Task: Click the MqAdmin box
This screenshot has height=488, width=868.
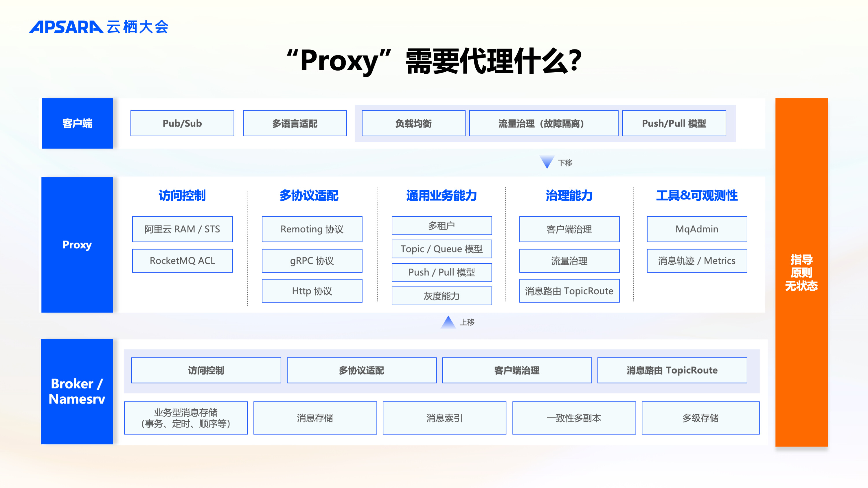Action: 696,229
